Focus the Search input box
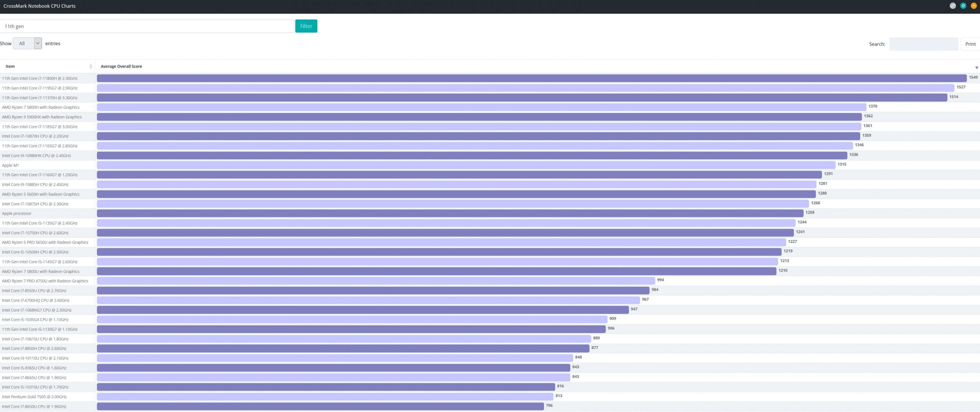Viewport: 980px width, 412px height. coord(923,44)
